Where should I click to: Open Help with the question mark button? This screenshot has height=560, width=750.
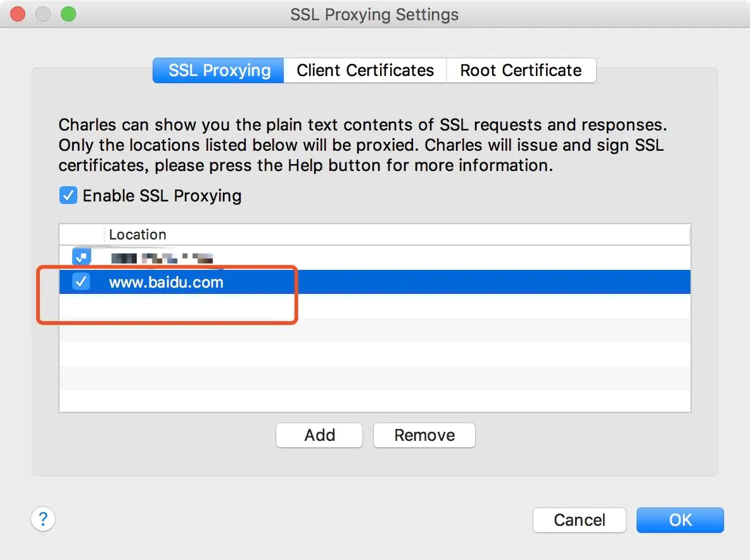[43, 519]
